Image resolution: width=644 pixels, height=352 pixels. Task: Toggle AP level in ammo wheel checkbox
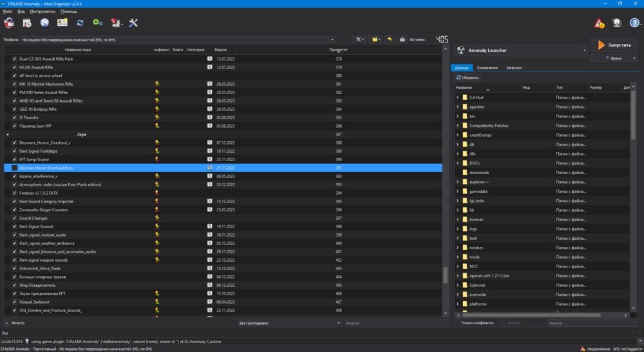tap(15, 75)
